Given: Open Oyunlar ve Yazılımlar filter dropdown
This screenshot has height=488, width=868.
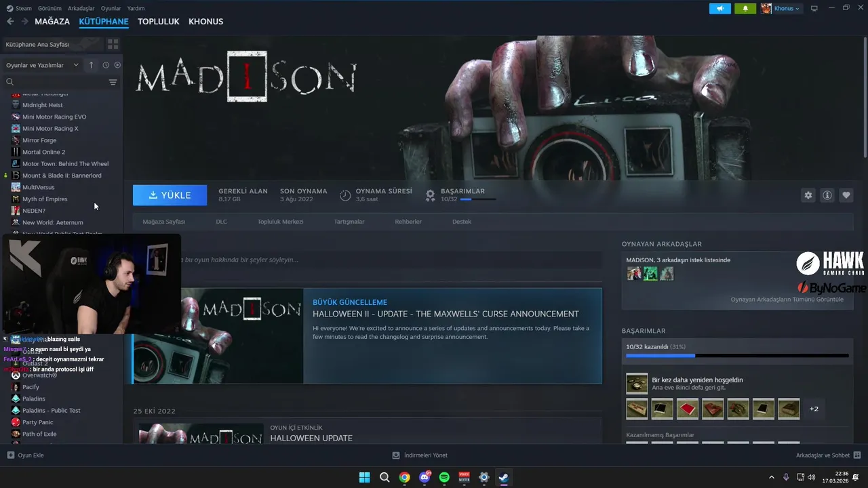Looking at the screenshot, I should pyautogui.click(x=43, y=65).
